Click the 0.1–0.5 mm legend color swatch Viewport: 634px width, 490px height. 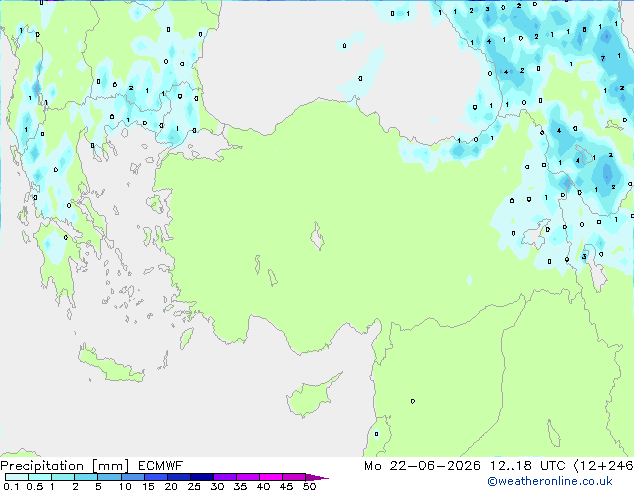tap(17, 477)
